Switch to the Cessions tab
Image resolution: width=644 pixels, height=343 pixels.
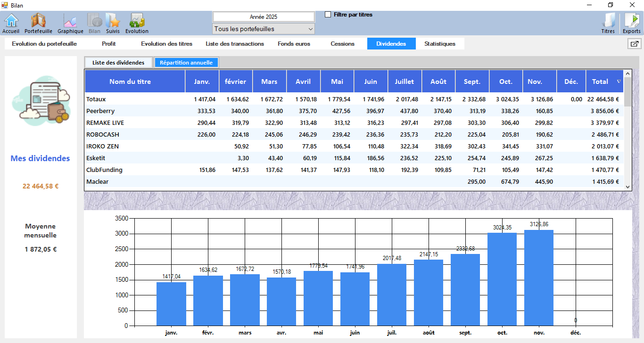pyautogui.click(x=342, y=44)
